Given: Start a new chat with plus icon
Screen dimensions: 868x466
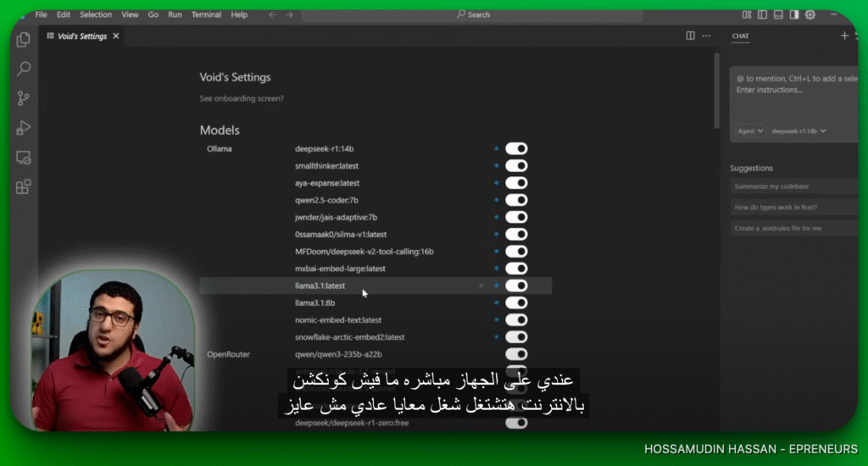Looking at the screenshot, I should click(844, 36).
